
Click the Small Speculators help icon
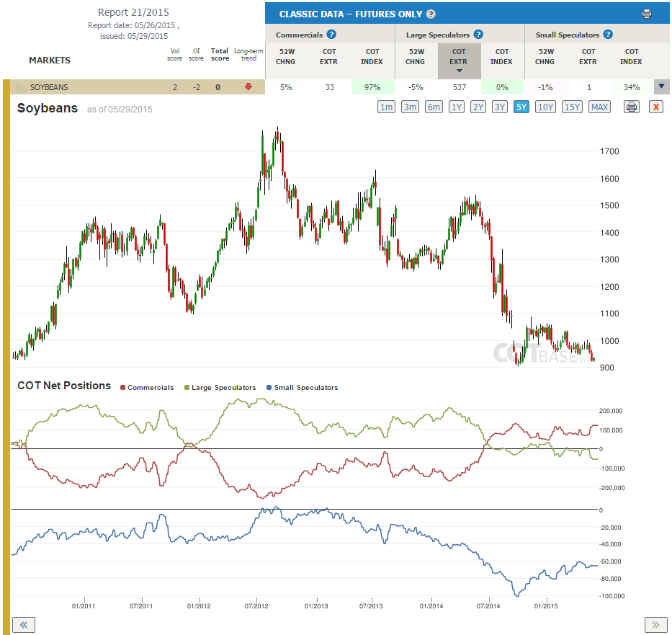point(608,35)
